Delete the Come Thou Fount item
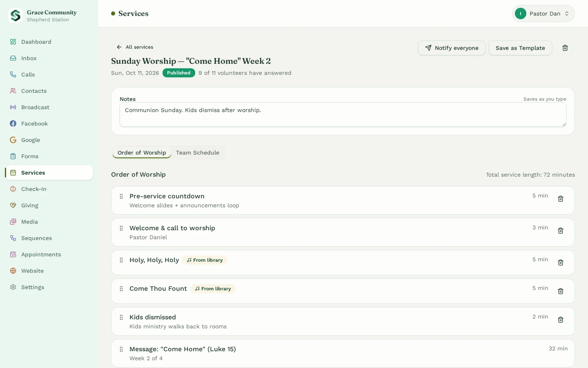Viewport: 588px width, 368px height. [x=561, y=291]
